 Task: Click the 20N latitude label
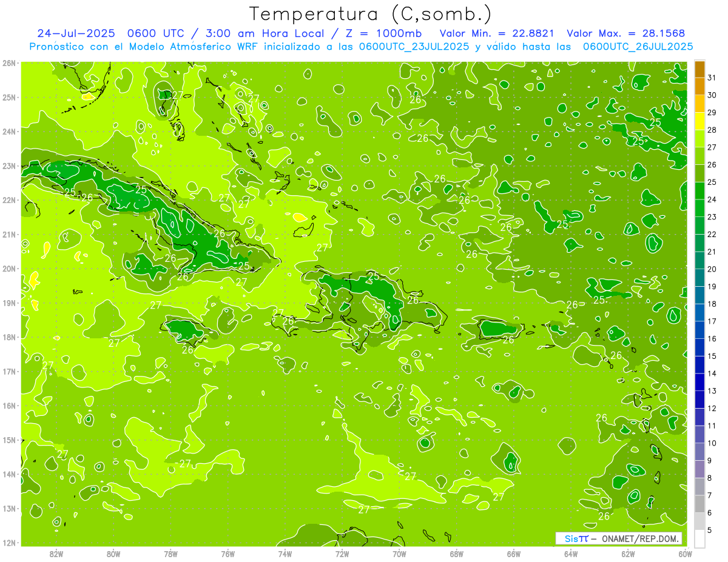9,268
